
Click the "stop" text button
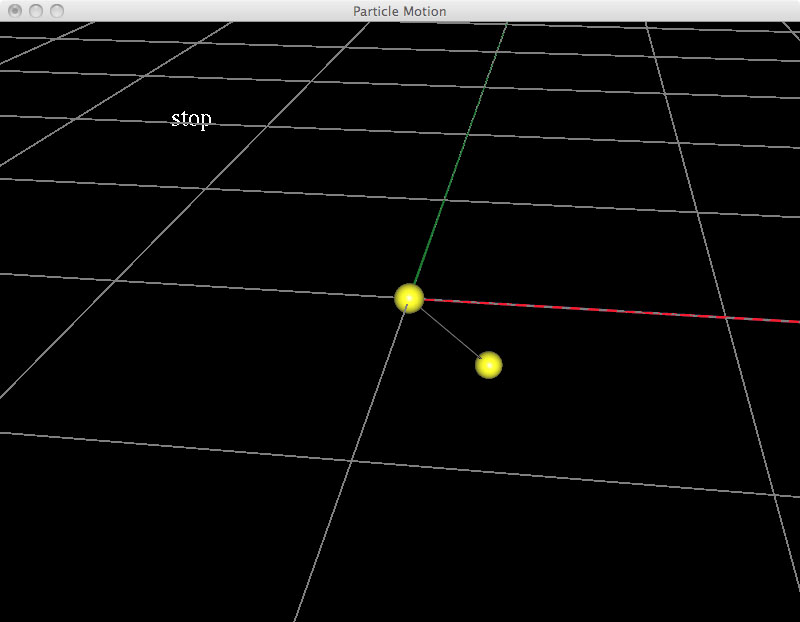click(x=191, y=120)
